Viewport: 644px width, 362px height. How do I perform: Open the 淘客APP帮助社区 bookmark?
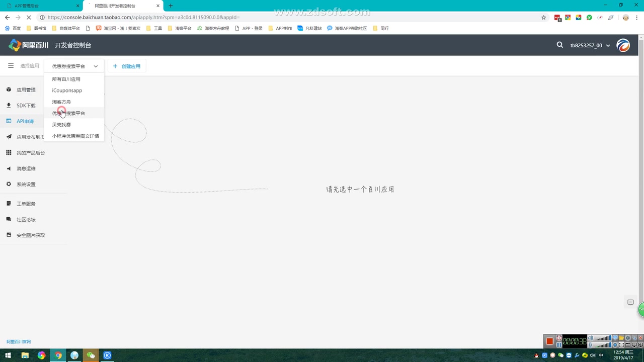[347, 28]
